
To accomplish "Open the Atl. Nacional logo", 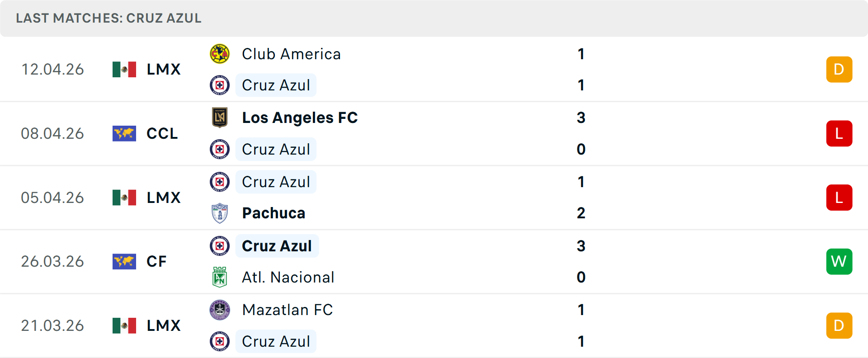I will coord(220,277).
